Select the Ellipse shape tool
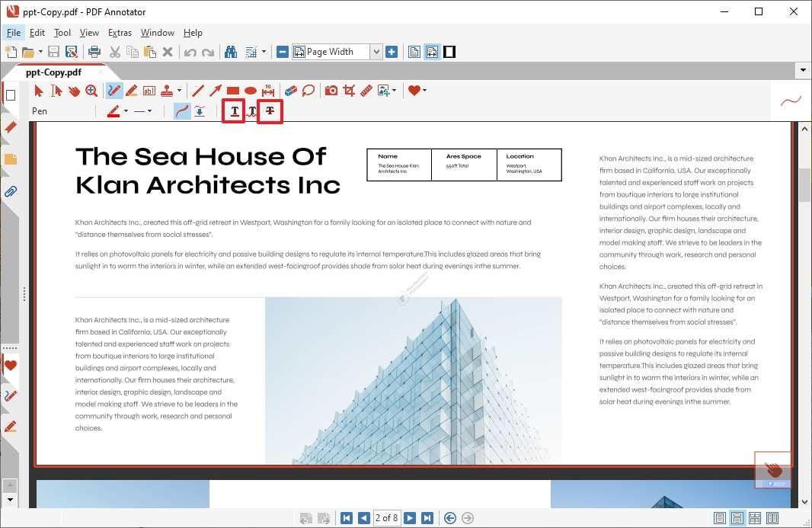This screenshot has width=812, height=528. click(251, 91)
